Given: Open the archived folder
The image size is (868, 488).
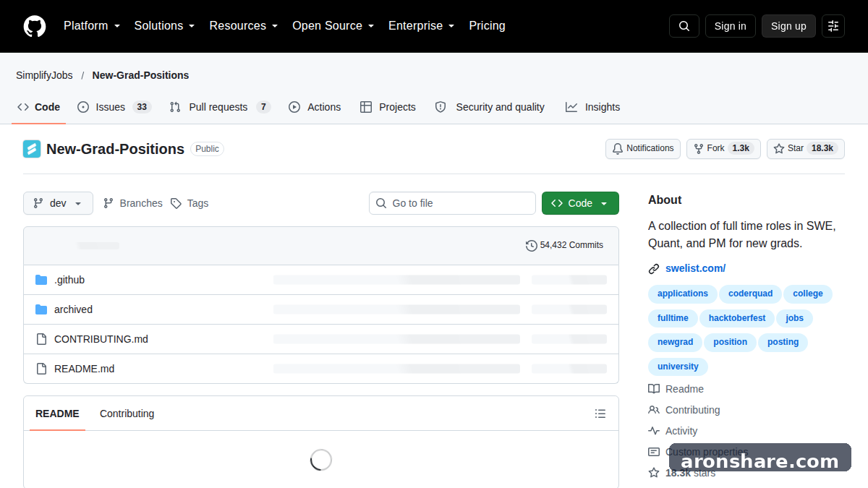Looking at the screenshot, I should tap(73, 309).
